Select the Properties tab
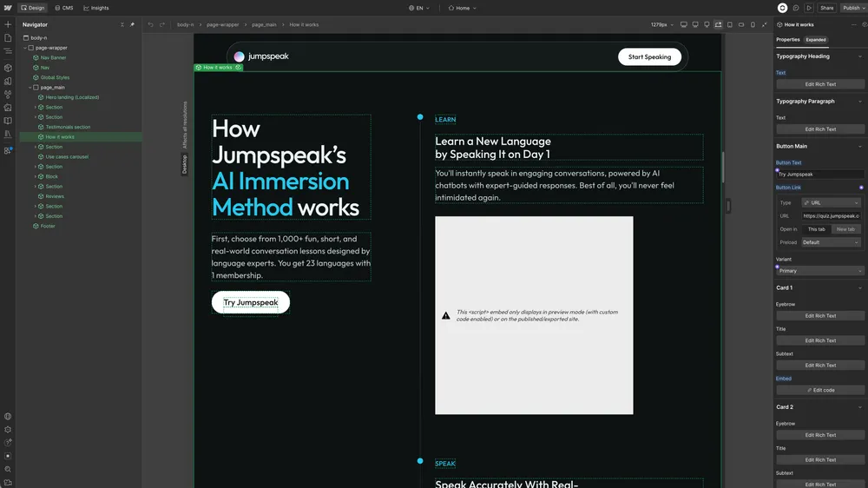The image size is (868, 488). [788, 40]
